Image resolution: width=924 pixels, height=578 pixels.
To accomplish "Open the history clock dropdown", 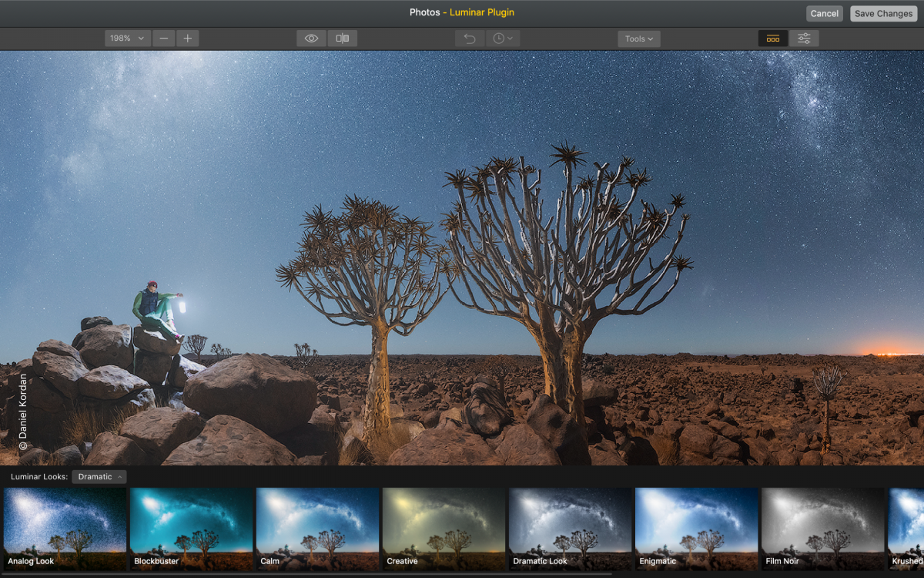I will 503,39.
